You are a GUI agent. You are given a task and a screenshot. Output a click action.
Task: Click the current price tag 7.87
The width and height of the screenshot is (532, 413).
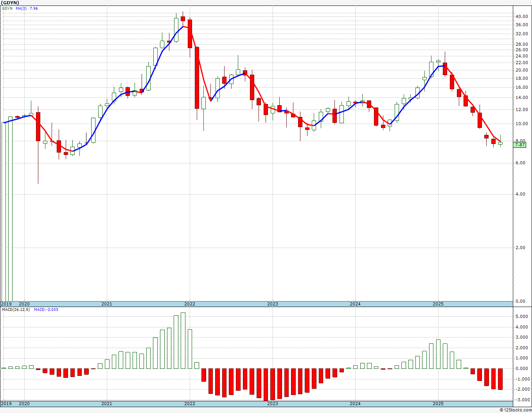click(520, 145)
